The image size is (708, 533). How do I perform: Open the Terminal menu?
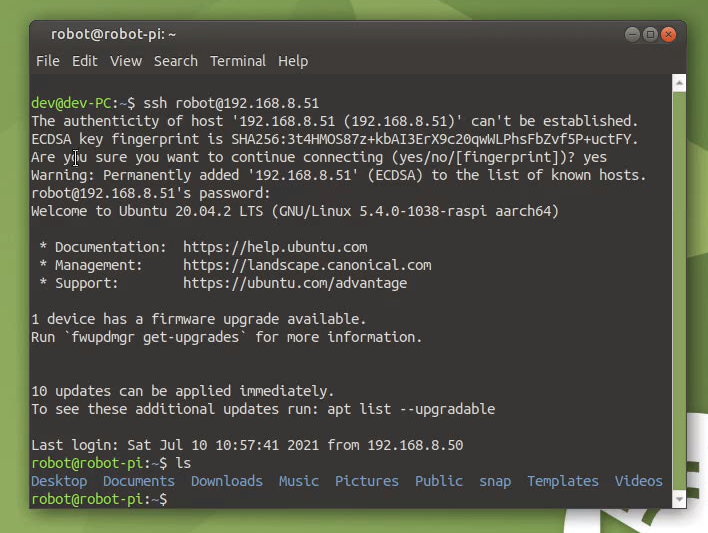coord(238,61)
